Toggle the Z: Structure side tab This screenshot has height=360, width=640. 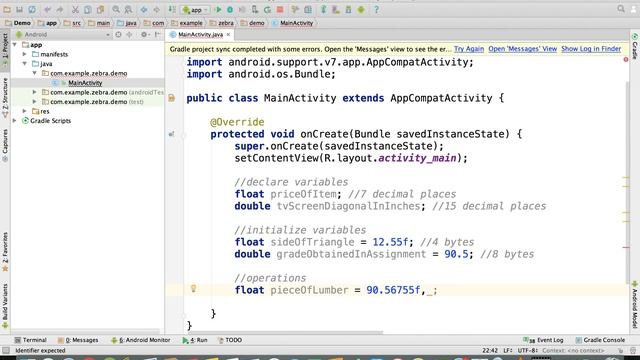click(5, 98)
